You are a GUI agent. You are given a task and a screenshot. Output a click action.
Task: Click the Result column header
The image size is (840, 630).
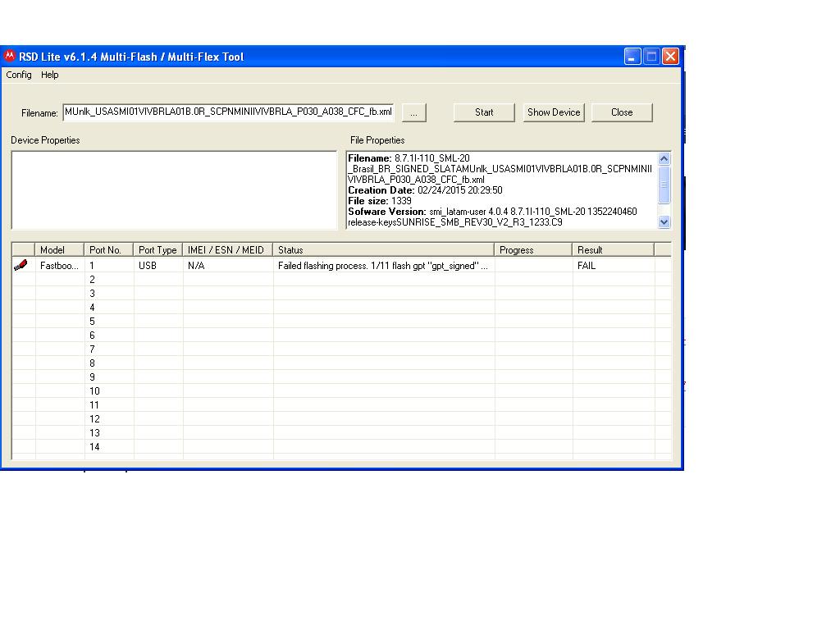coord(614,250)
